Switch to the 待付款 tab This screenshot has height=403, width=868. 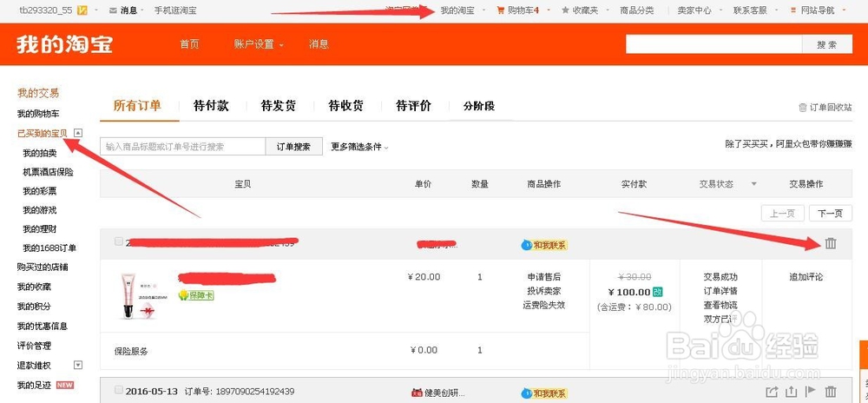tap(211, 106)
